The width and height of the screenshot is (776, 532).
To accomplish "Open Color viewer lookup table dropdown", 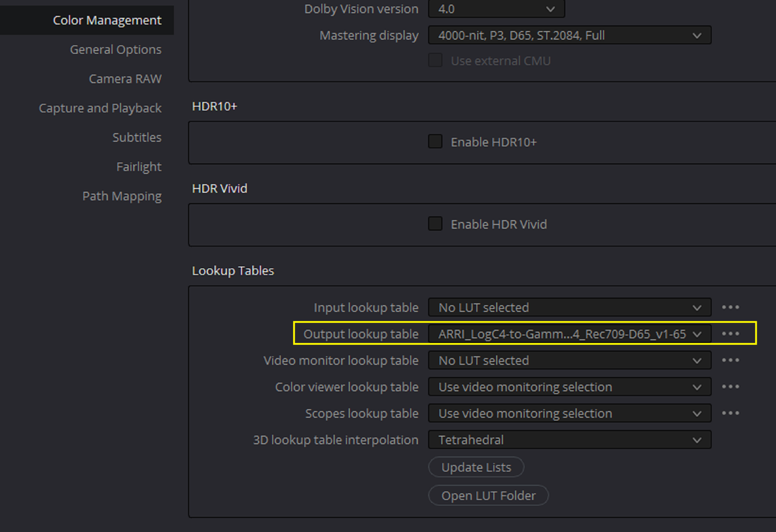I will (x=570, y=387).
